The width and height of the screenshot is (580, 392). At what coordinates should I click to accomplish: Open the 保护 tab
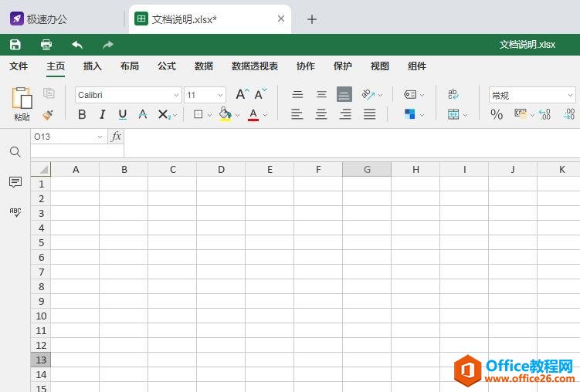point(343,66)
